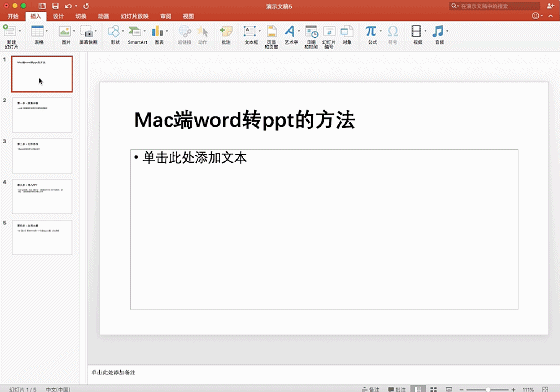This screenshot has height=392, width=560.
Task: Click the Hyperlink globe icon
Action: pos(185,31)
